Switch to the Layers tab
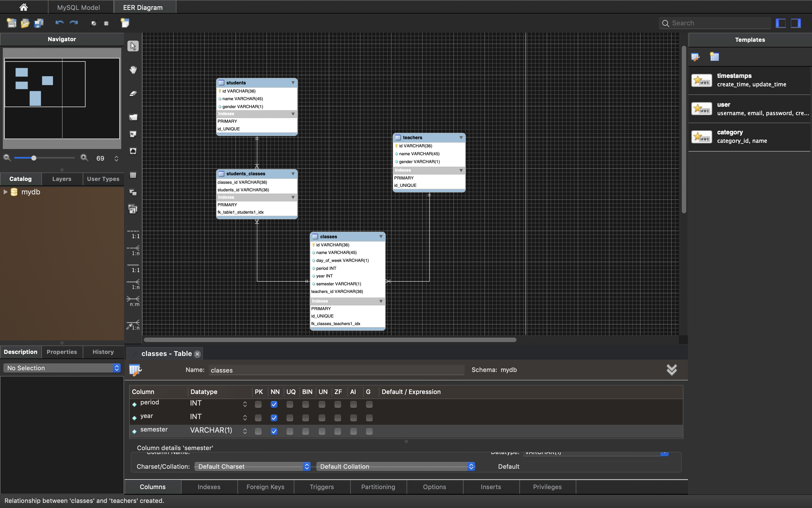Screen dimensions: 812x508 click(x=62, y=179)
